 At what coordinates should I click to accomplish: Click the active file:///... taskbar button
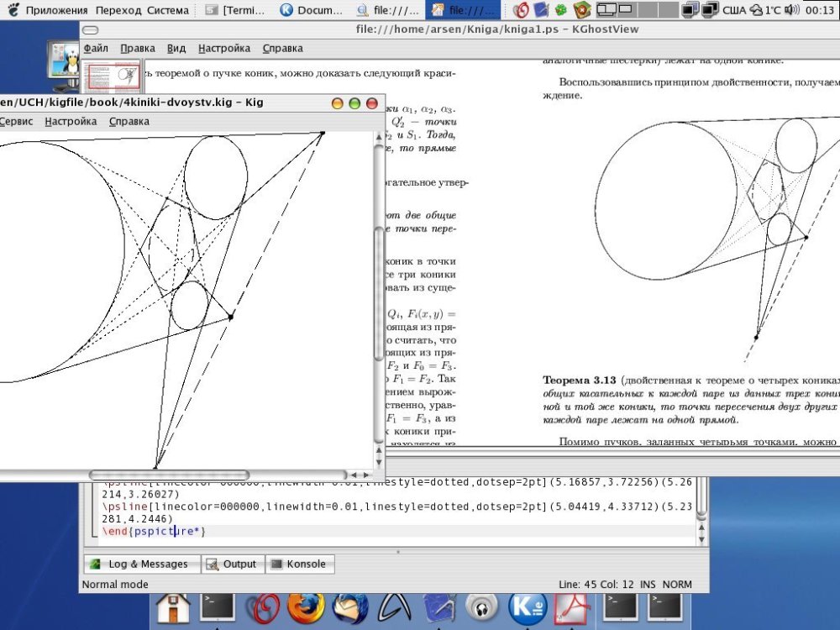463,9
